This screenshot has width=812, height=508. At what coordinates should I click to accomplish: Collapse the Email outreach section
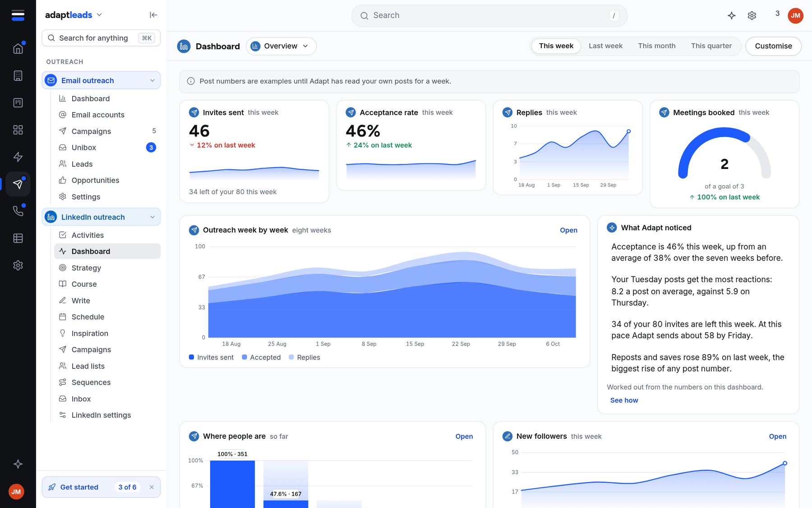(152, 80)
